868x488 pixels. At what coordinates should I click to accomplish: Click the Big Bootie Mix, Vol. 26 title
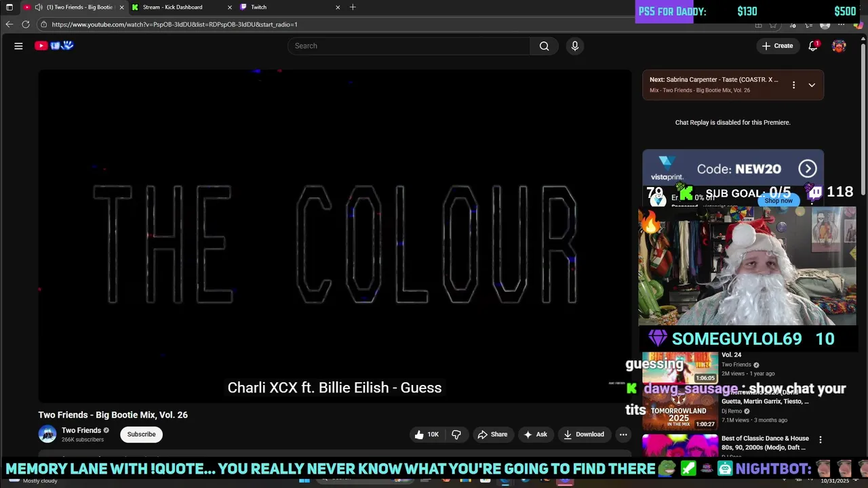point(113,415)
